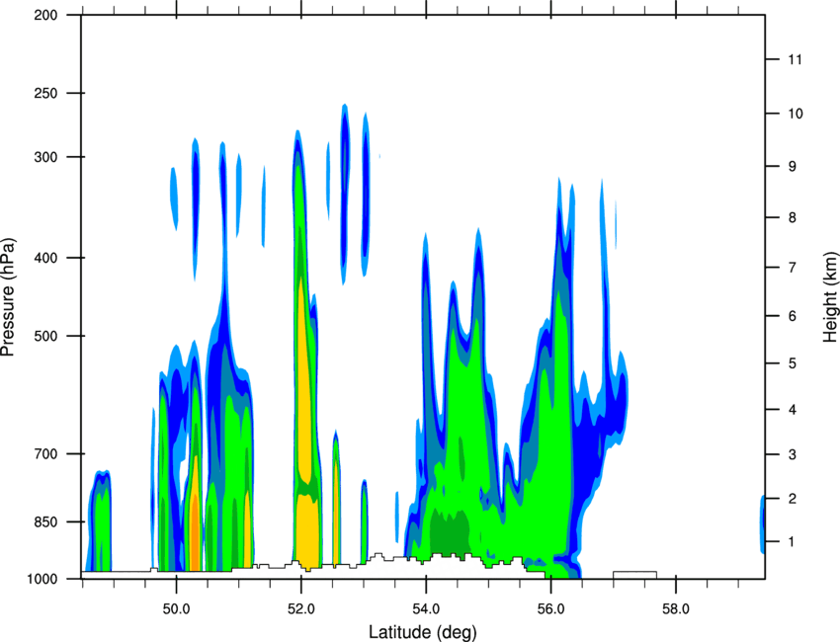
Task: Click the 'Latitude (deg)' axis title
Action: (x=423, y=632)
